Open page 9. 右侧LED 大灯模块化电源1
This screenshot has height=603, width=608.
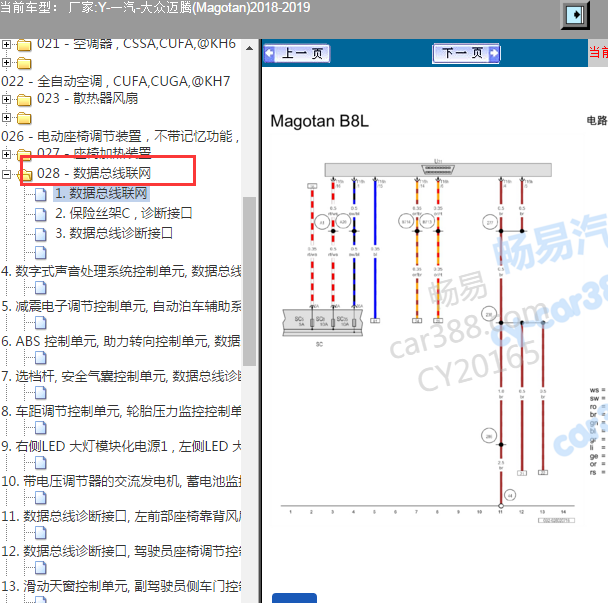121,446
